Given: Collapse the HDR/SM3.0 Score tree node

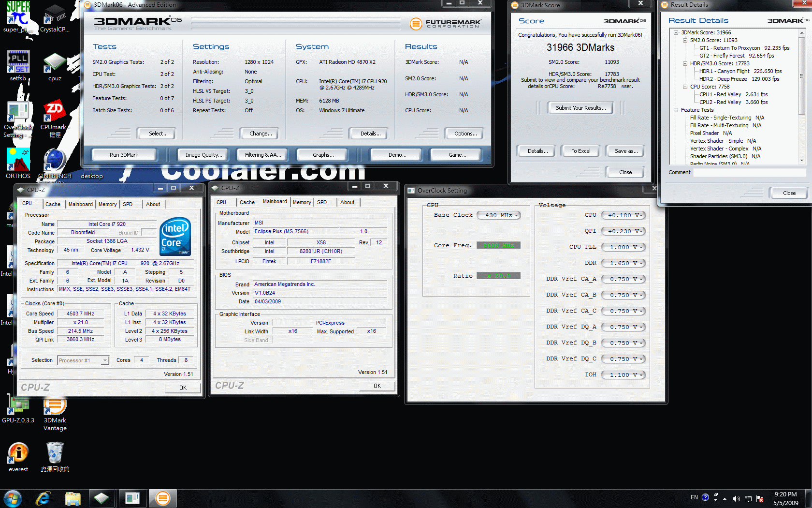Looking at the screenshot, I should point(685,63).
